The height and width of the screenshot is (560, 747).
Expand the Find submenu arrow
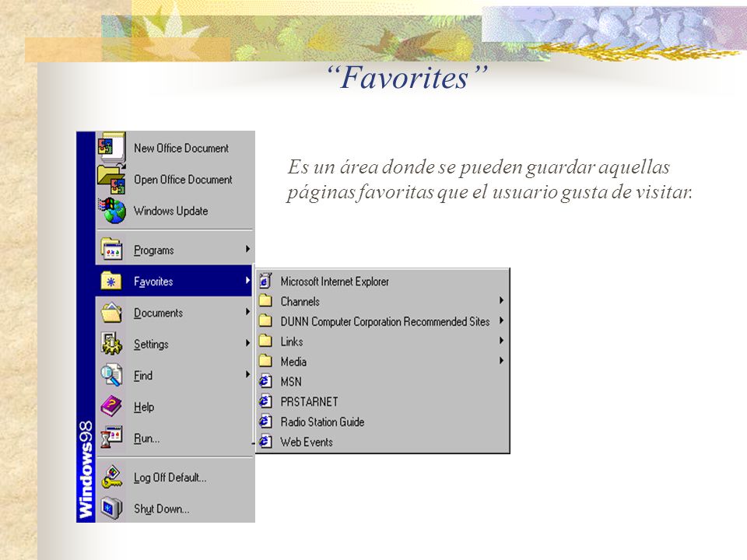click(247, 374)
